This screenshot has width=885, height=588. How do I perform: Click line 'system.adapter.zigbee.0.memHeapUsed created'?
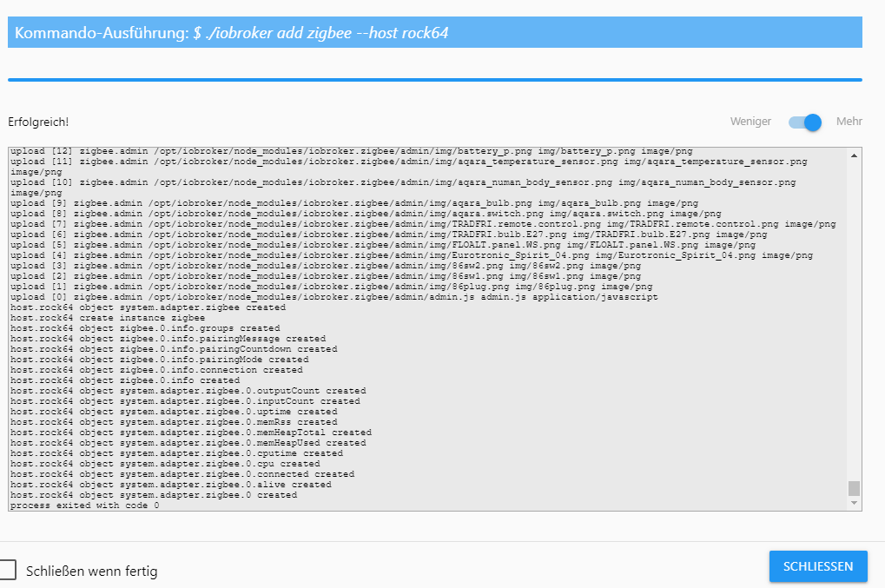pos(188,443)
